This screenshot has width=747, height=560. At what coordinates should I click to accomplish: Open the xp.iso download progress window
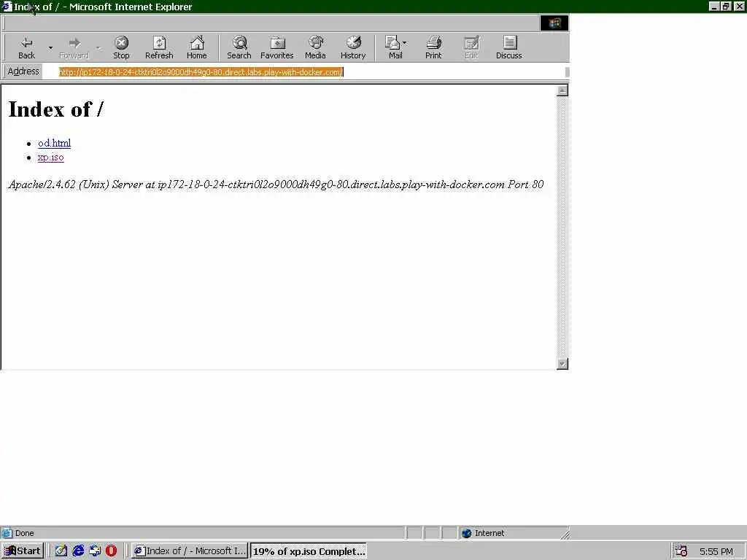(309, 551)
